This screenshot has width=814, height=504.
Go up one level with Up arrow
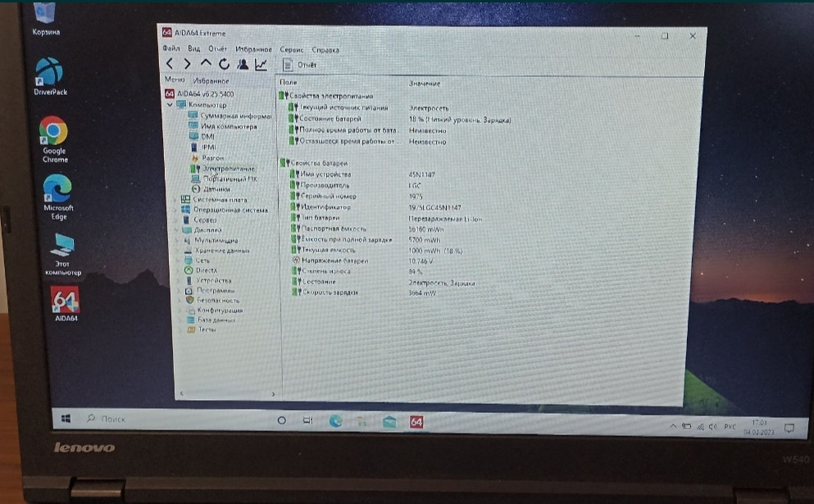point(206,64)
